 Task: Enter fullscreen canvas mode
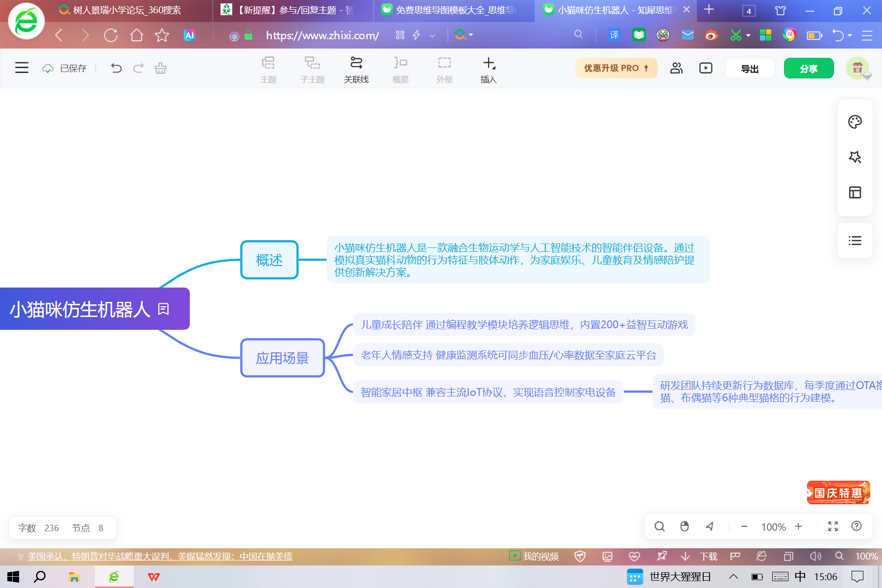(833, 526)
